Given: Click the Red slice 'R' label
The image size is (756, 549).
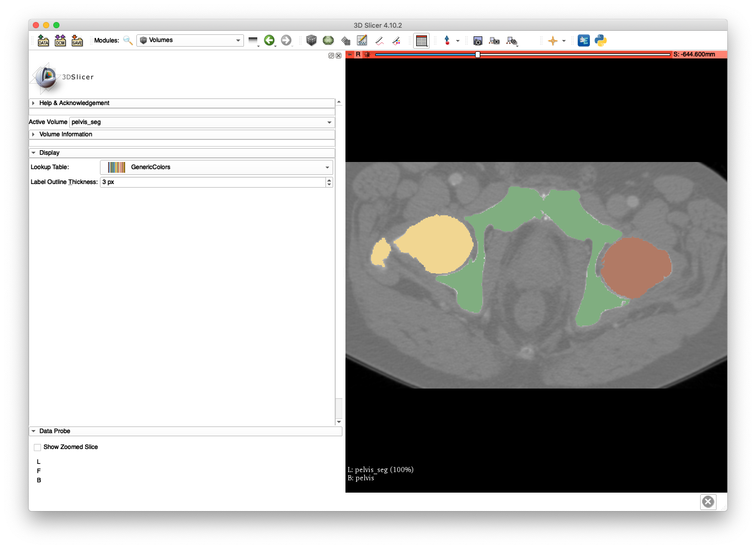Looking at the screenshot, I should coord(358,54).
